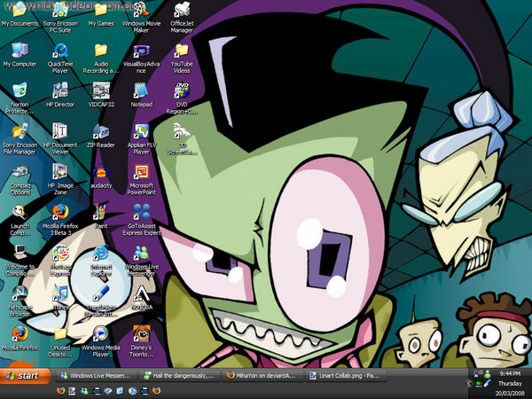Launch HP Document Viewer shortcut
This screenshot has width=532, height=399.
(60, 139)
